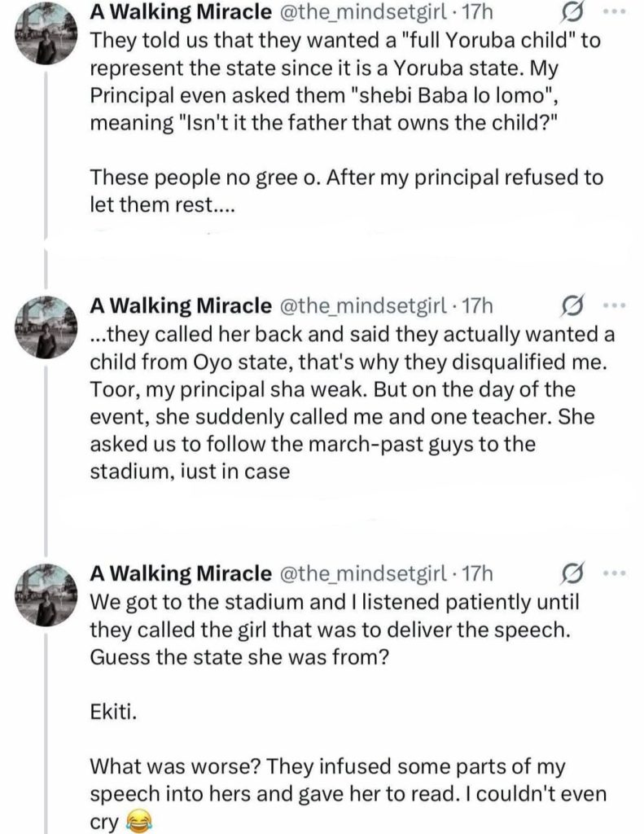Click the slashed-circle icon on the "We got to the stadium" tweet
Image resolution: width=644 pixels, height=834 pixels.
(x=574, y=575)
